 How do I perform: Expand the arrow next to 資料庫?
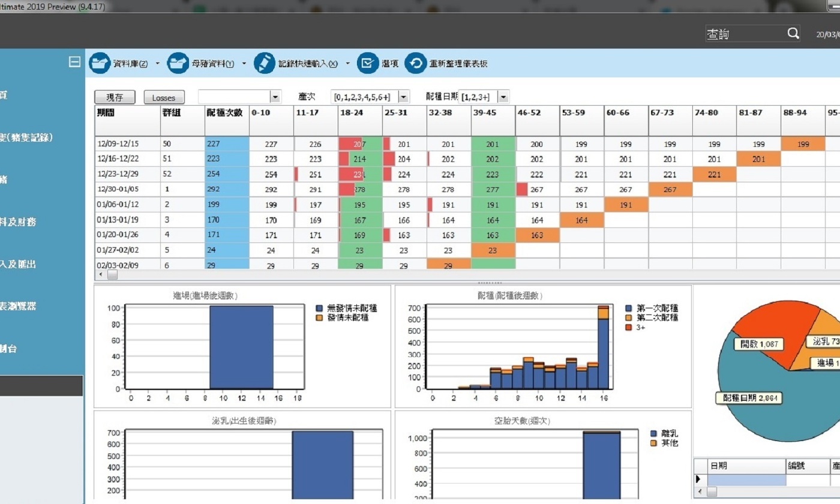pyautogui.click(x=158, y=64)
